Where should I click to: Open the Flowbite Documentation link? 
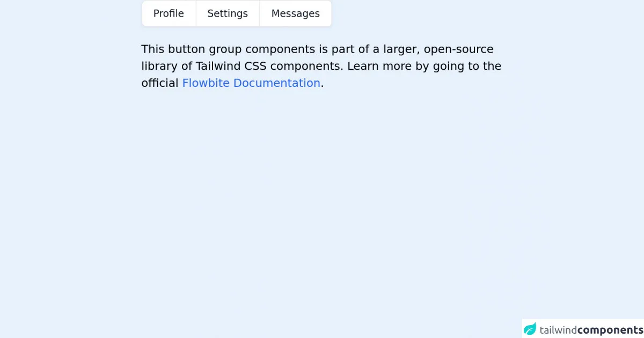coord(251,83)
